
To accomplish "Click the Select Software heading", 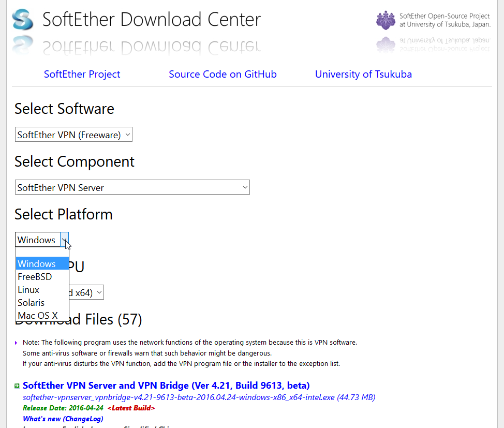I will 64,109.
